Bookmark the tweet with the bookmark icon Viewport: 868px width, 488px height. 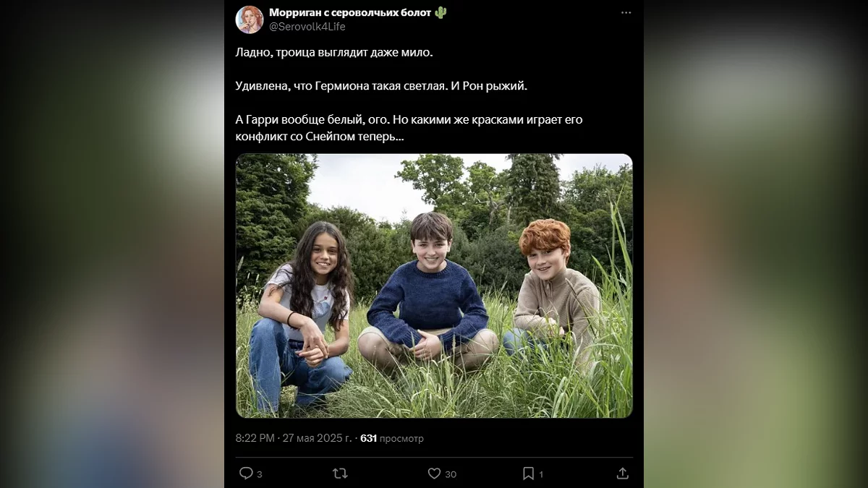(x=528, y=474)
